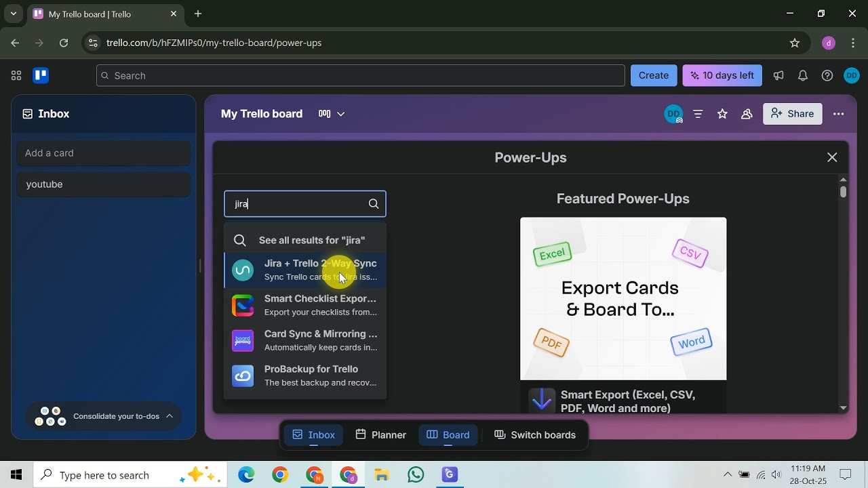This screenshot has height=488, width=868.
Task: Select Smart Checklist Export result
Action: pyautogui.click(x=305, y=305)
